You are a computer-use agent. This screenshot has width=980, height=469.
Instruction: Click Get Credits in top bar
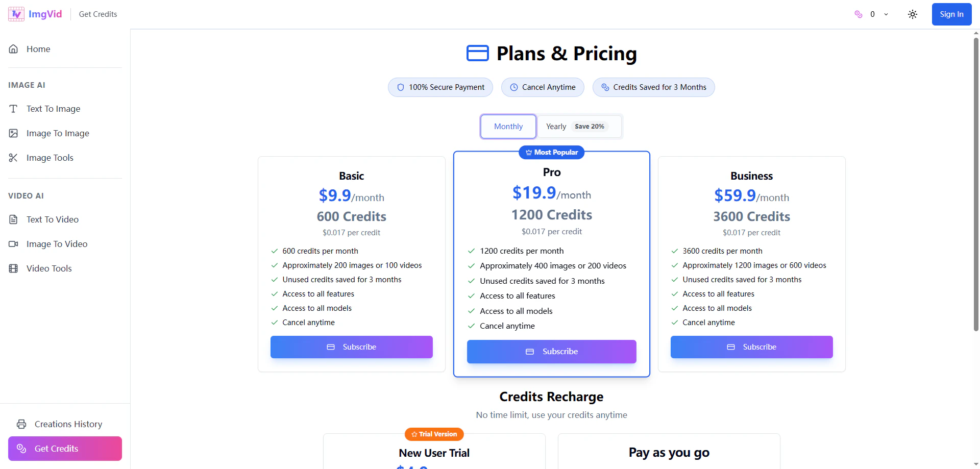98,14
